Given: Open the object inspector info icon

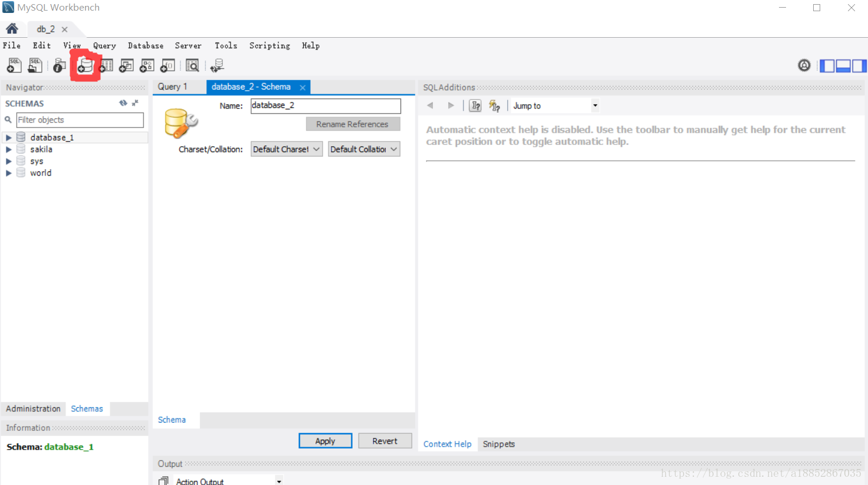Looking at the screenshot, I should (x=59, y=65).
